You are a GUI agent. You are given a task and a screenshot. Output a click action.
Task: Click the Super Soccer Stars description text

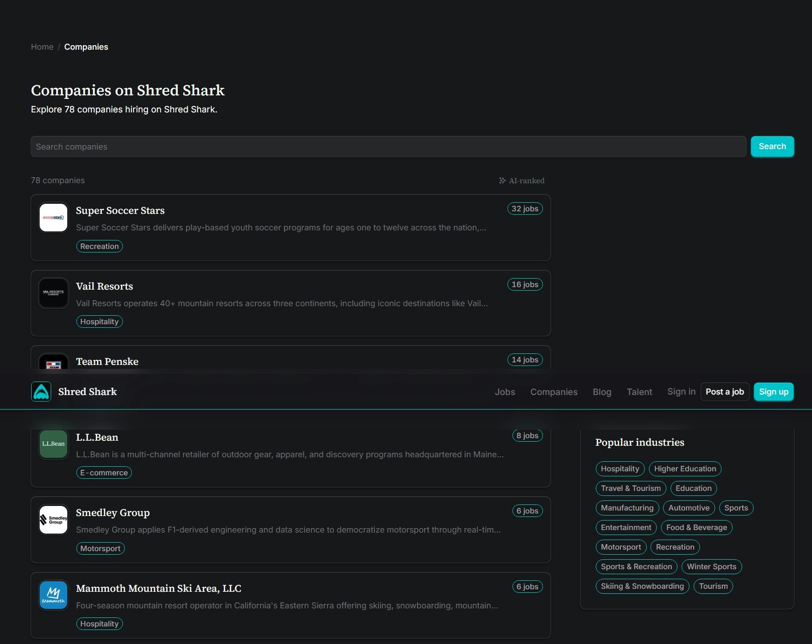[281, 227]
